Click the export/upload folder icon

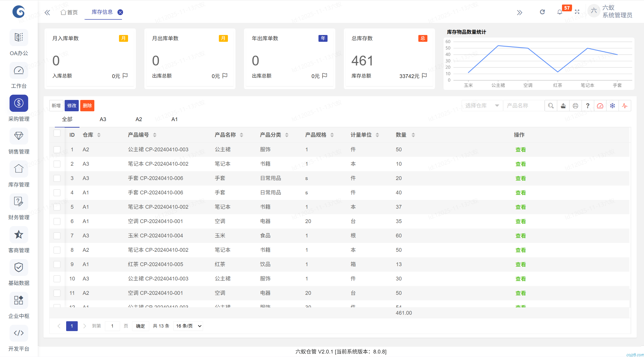click(563, 105)
